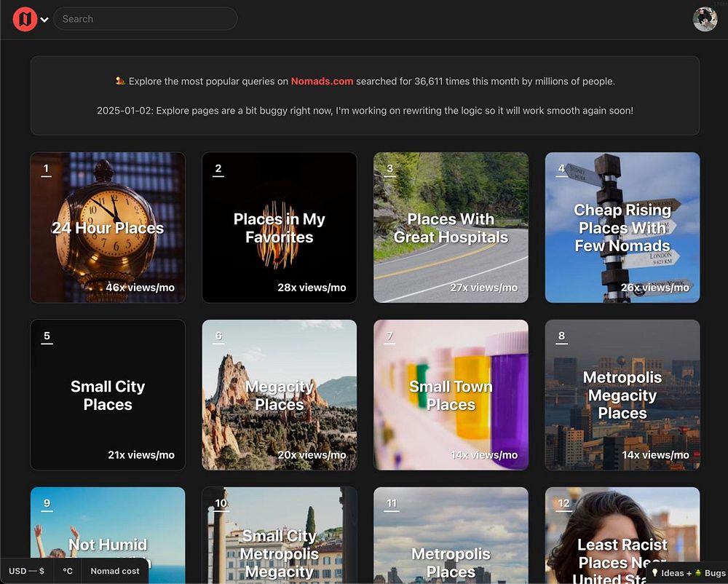The width and height of the screenshot is (728, 584).
Task: Open the 24 Hour Places card
Action: coord(108,227)
